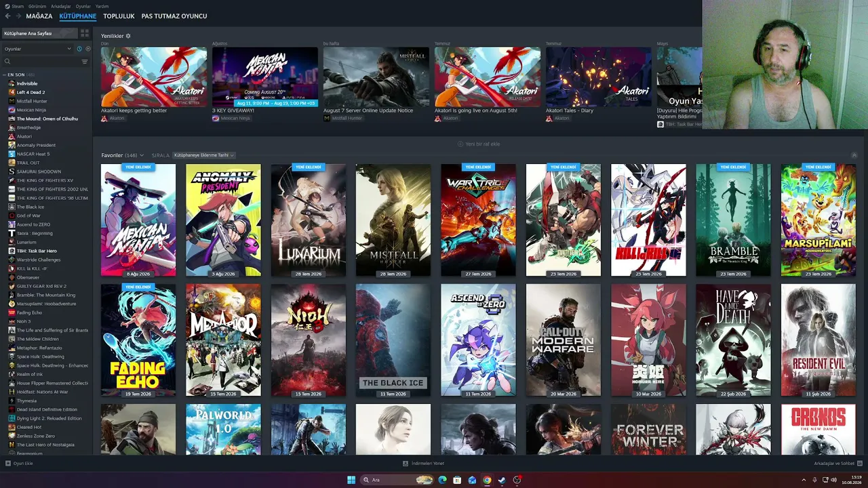The height and width of the screenshot is (488, 868).
Task: Select Metaphor: ReFantazio in the sidebar
Action: coord(41,348)
